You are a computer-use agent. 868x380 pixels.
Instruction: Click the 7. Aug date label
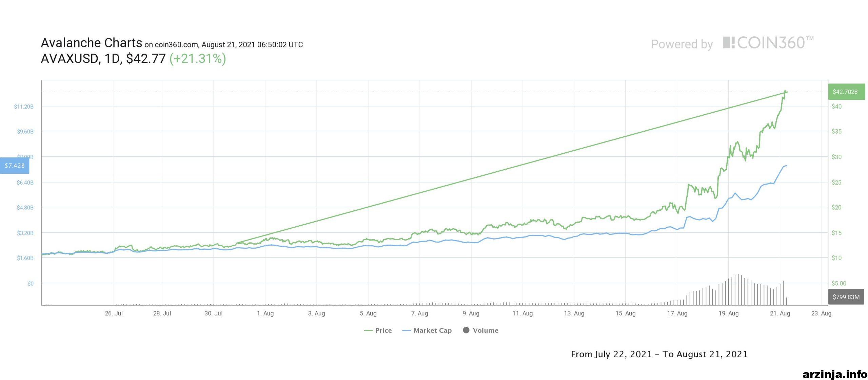point(420,313)
